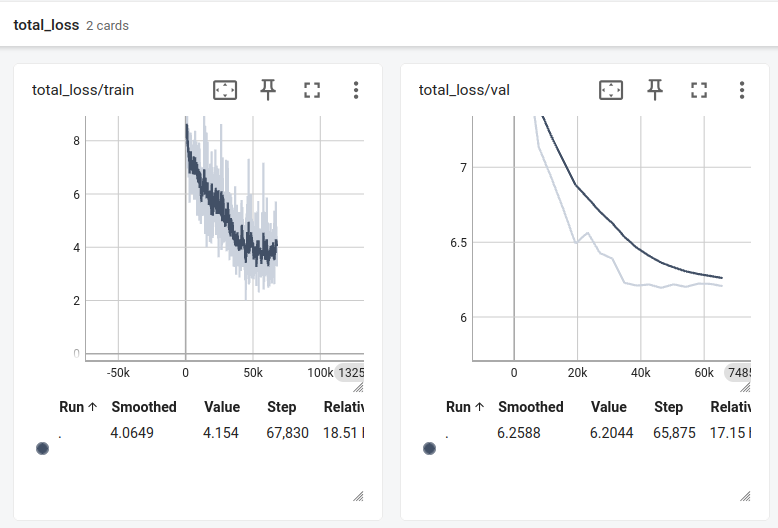This screenshot has height=528, width=778.
Task: Fit domain to data on total_loss/val chart
Action: pyautogui.click(x=611, y=90)
